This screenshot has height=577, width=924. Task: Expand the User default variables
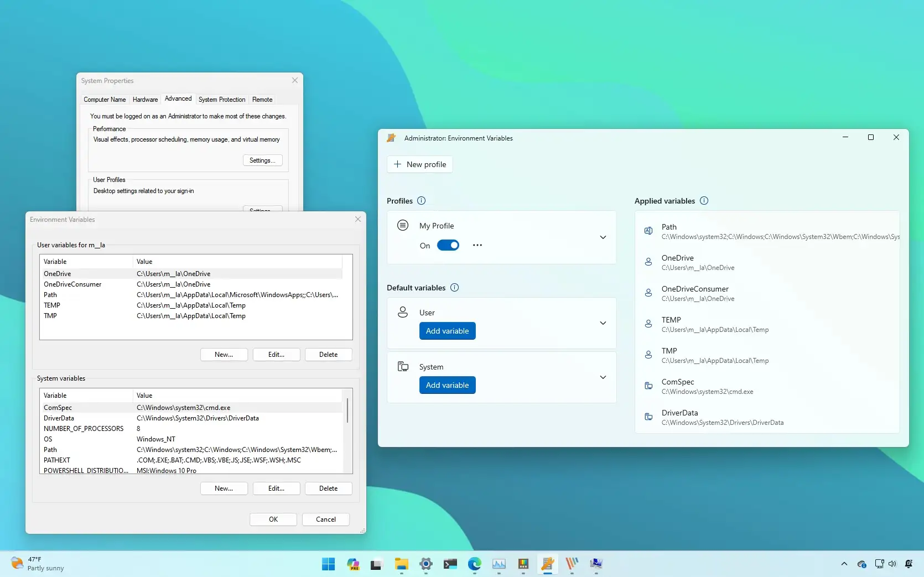tap(603, 323)
